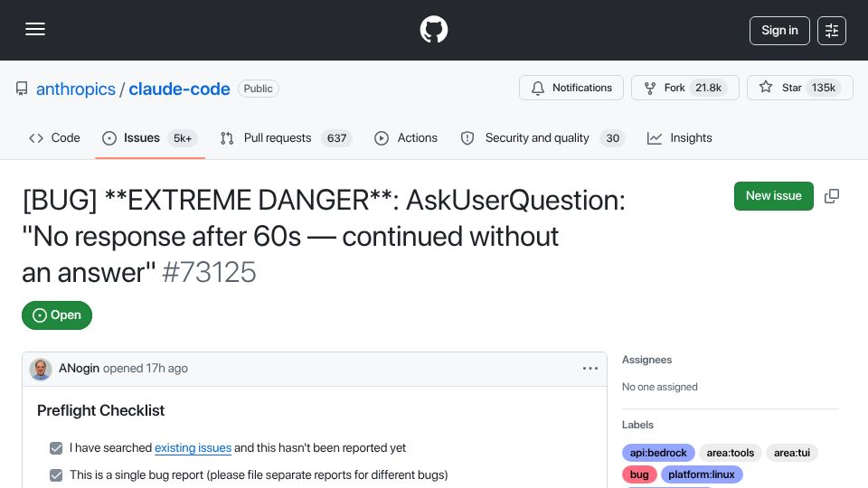Click the 21.8k fork count
The height and width of the screenshot is (488, 868).
709,88
